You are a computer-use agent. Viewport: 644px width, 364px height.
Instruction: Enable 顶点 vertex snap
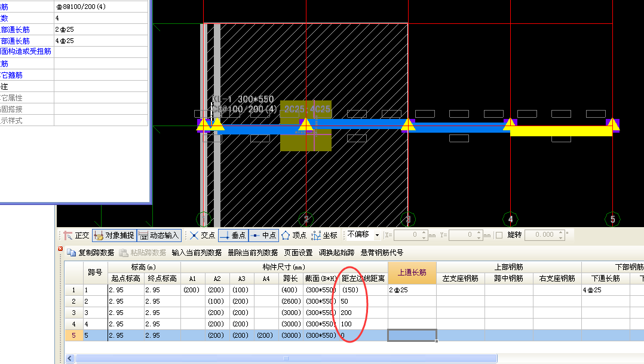tap(294, 235)
